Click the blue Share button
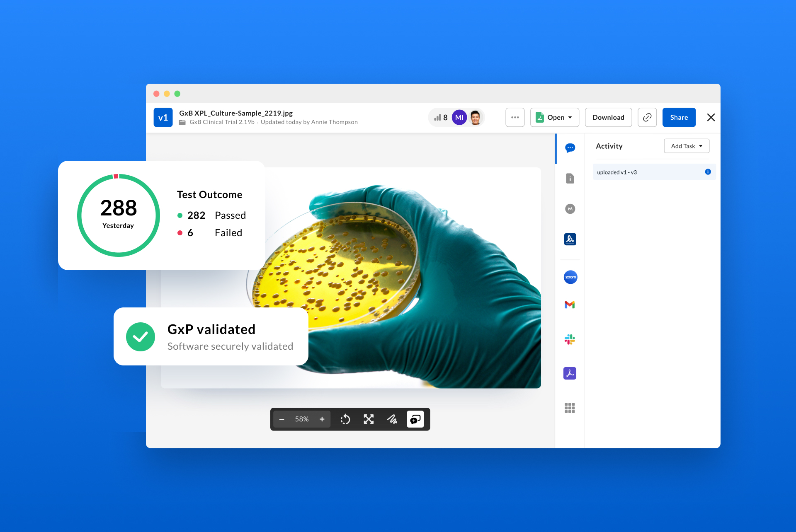796x532 pixels. tap(679, 118)
